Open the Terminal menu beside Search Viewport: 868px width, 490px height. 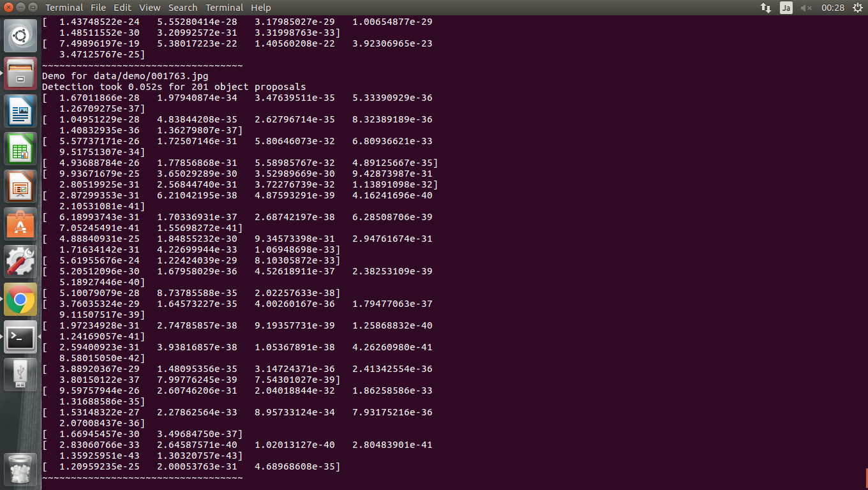[x=224, y=8]
